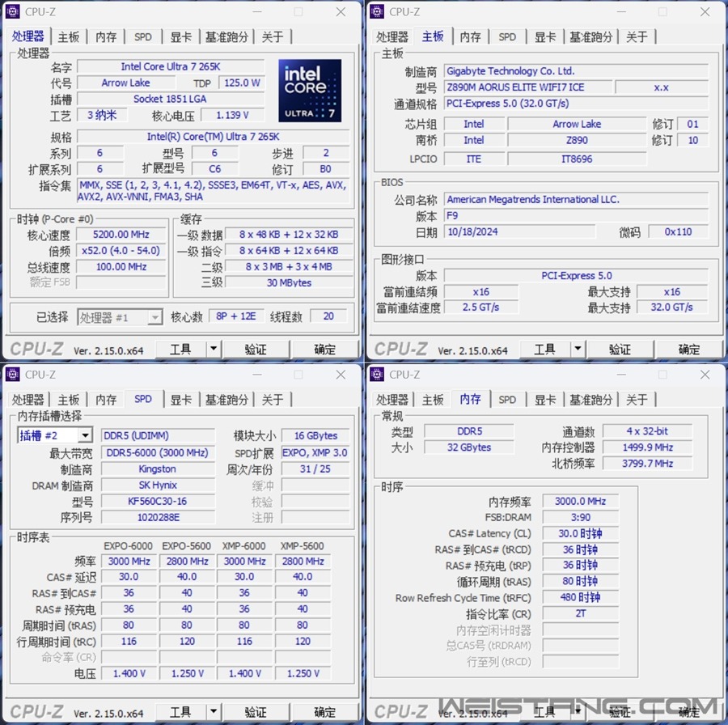
Task: Open 内存 tab in the motherboard window
Action: 470,36
